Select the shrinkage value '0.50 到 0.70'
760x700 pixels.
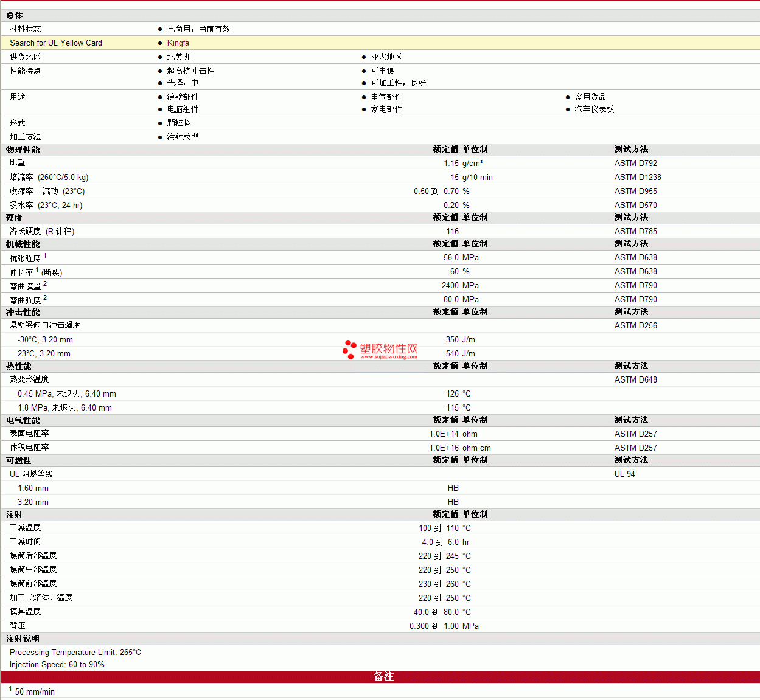coord(436,191)
